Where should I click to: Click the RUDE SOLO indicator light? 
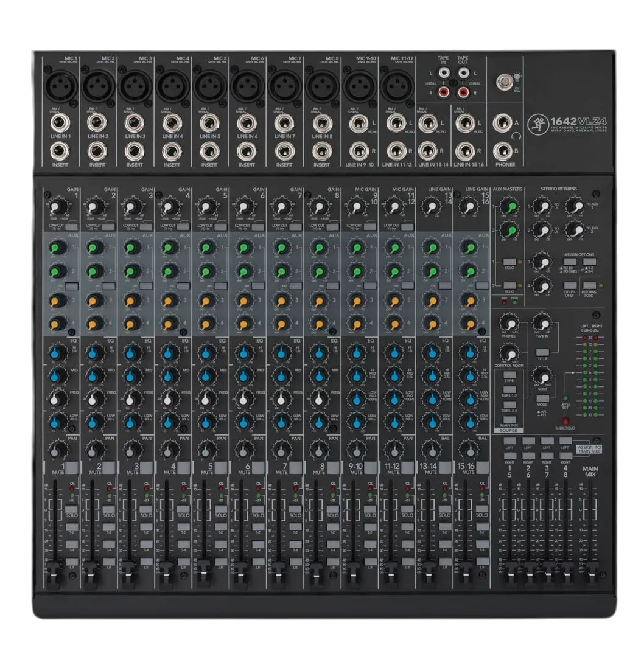[565, 422]
